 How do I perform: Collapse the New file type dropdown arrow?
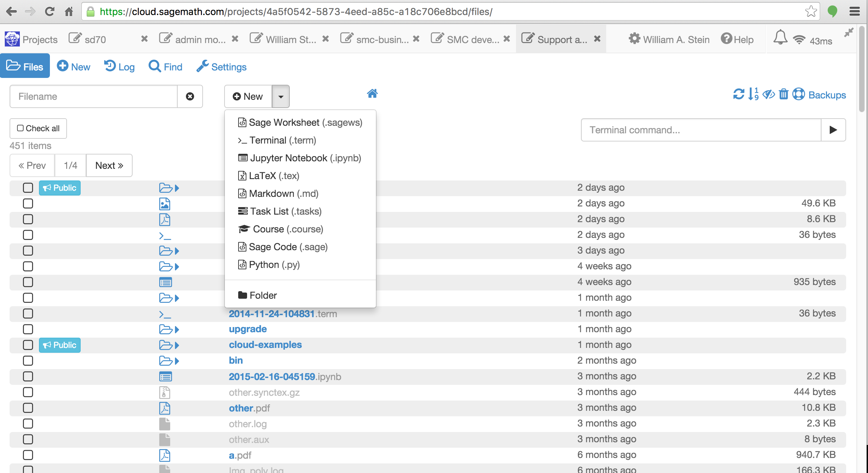281,96
